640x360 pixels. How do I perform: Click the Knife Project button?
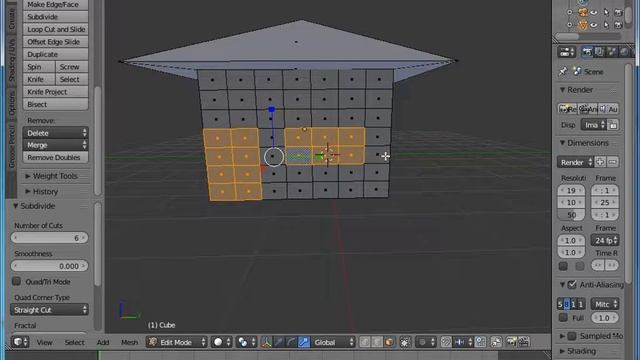point(56,92)
